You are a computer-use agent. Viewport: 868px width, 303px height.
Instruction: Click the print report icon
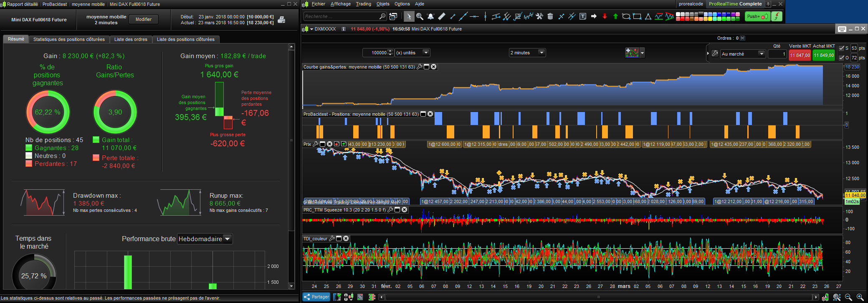(282, 20)
